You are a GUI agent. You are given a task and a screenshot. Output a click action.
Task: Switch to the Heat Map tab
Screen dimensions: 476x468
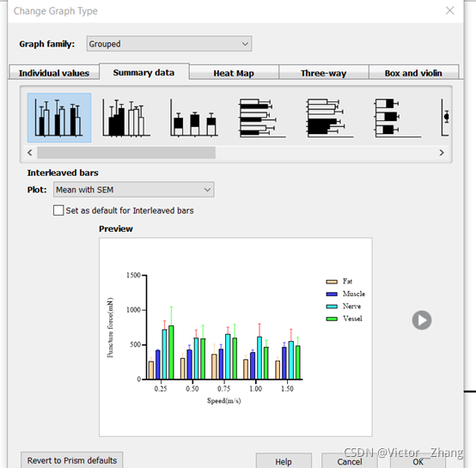(x=234, y=73)
